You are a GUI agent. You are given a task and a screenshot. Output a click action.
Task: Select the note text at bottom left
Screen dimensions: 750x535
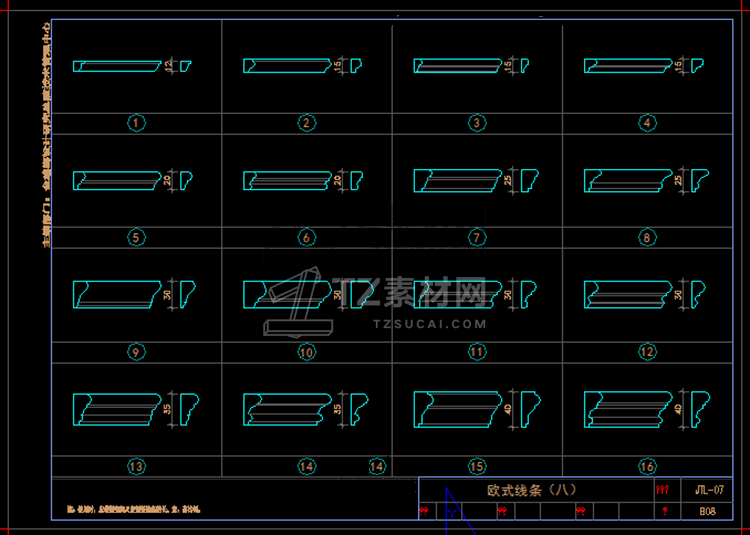pyautogui.click(x=133, y=510)
